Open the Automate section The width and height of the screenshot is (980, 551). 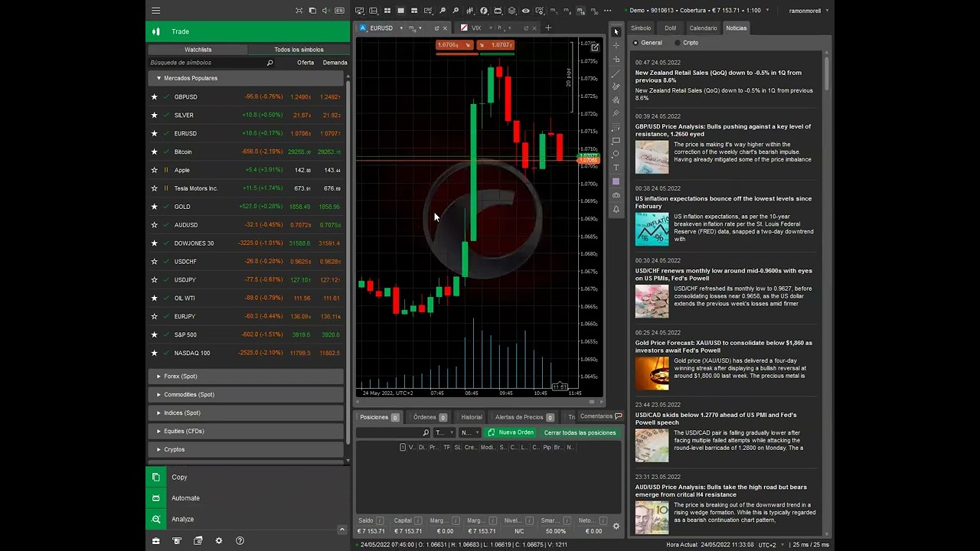click(246, 498)
